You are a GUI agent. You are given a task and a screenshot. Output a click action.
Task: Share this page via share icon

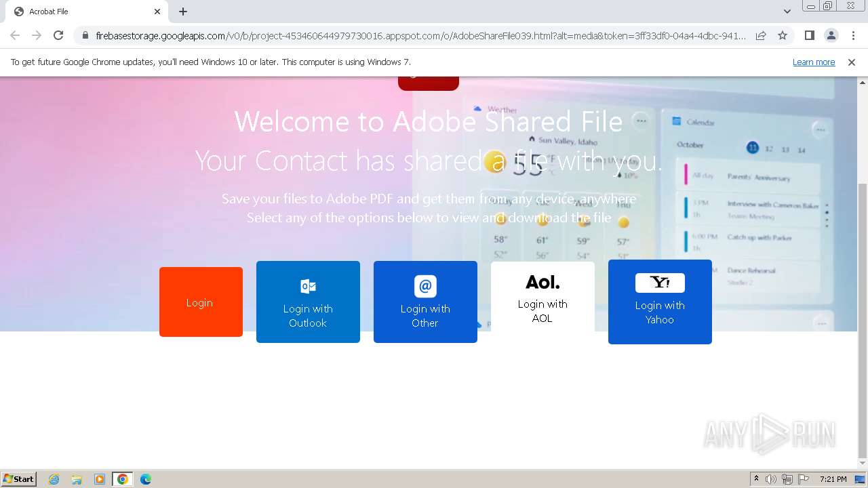(x=761, y=35)
